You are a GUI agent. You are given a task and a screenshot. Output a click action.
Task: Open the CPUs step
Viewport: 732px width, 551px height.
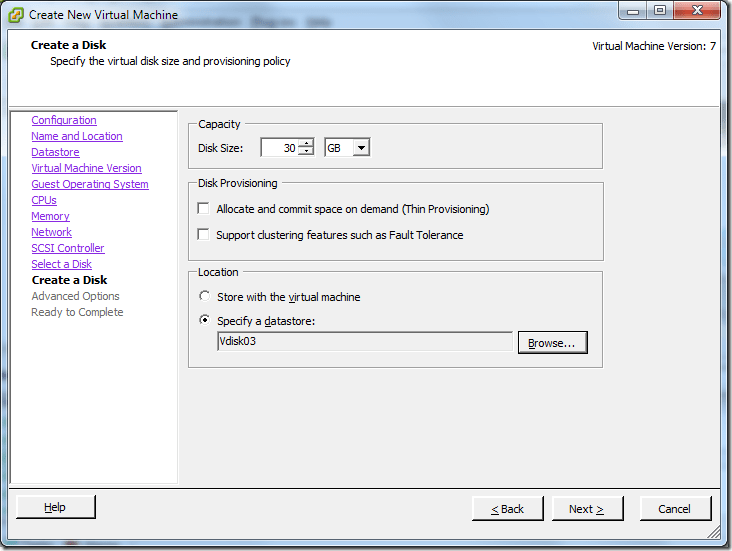pos(44,200)
